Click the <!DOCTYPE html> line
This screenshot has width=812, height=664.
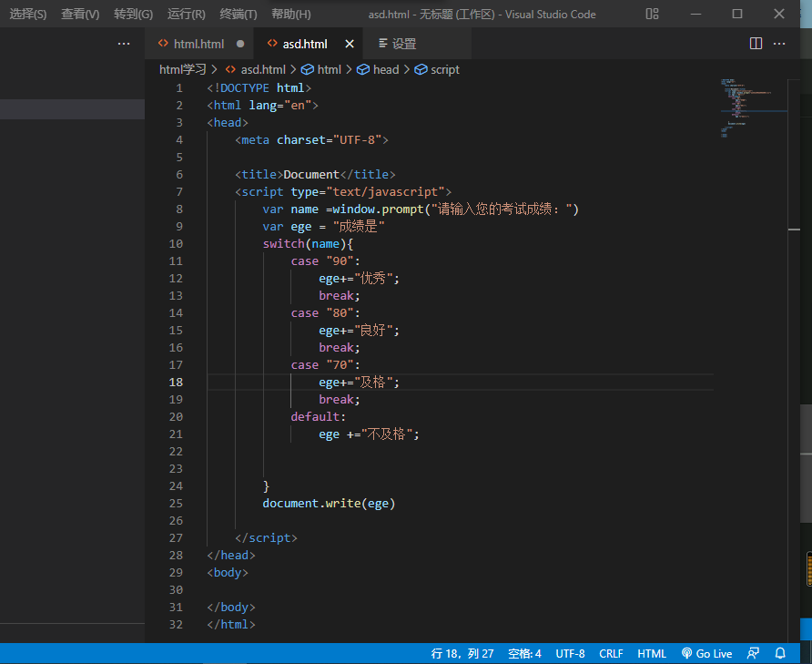259,88
